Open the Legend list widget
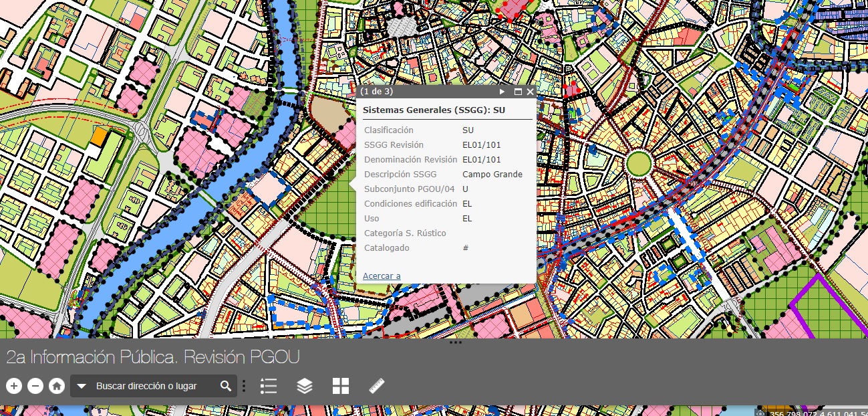This screenshot has height=416, width=868. click(x=269, y=386)
